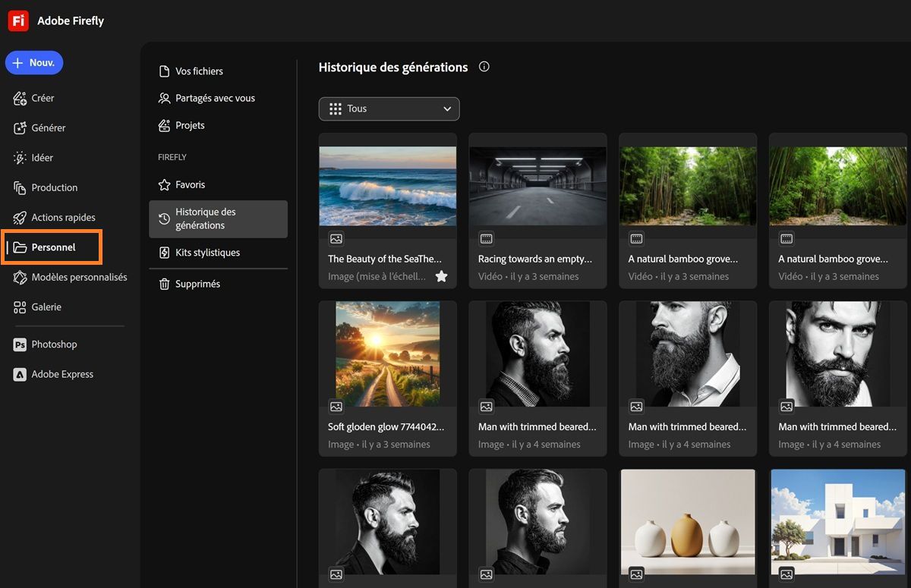
Task: Launch Adobe Express from the sidebar
Action: click(61, 374)
